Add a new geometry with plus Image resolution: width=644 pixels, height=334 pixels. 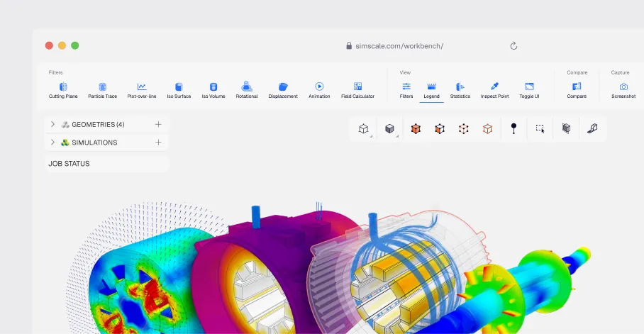click(x=158, y=124)
